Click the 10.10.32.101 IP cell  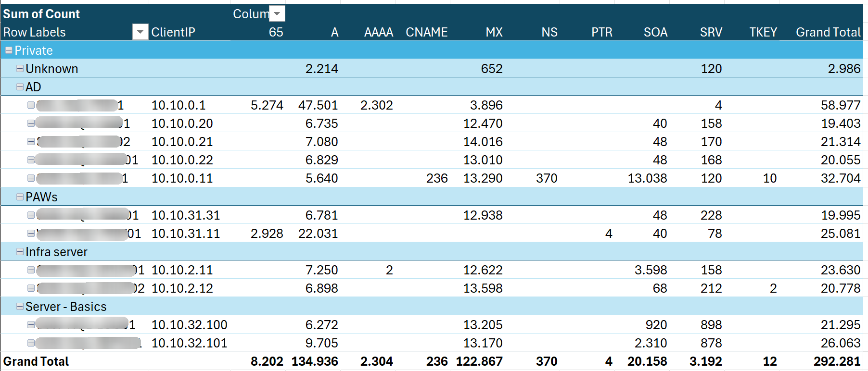[x=189, y=343]
